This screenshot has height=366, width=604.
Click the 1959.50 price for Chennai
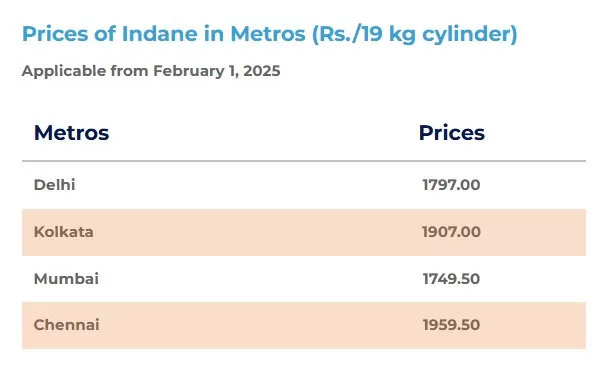[451, 325]
